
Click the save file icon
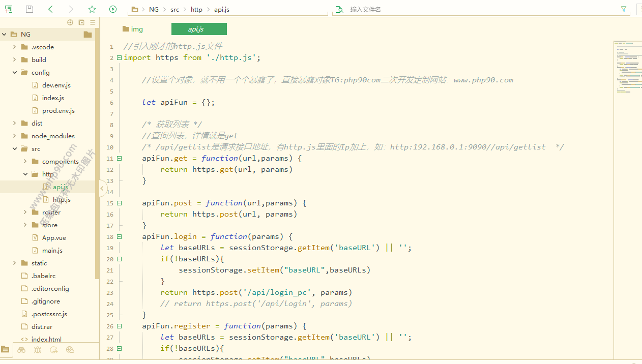pos(30,9)
